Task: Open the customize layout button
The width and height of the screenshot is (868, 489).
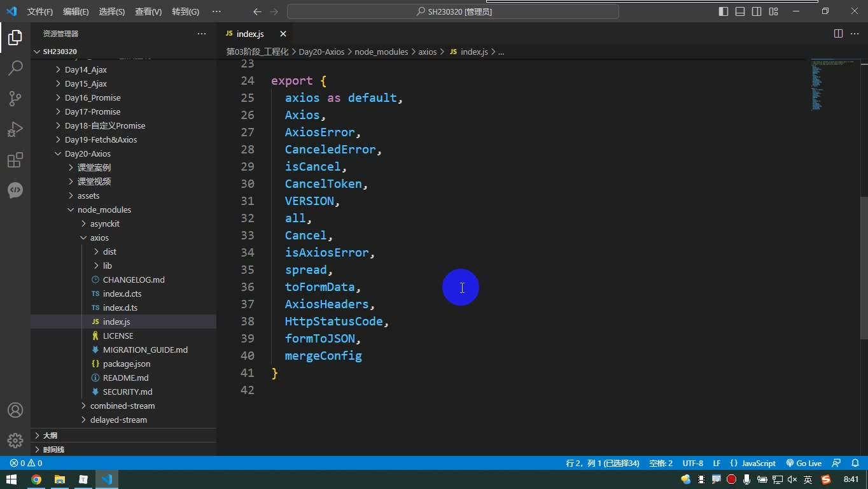Action: coord(773,11)
